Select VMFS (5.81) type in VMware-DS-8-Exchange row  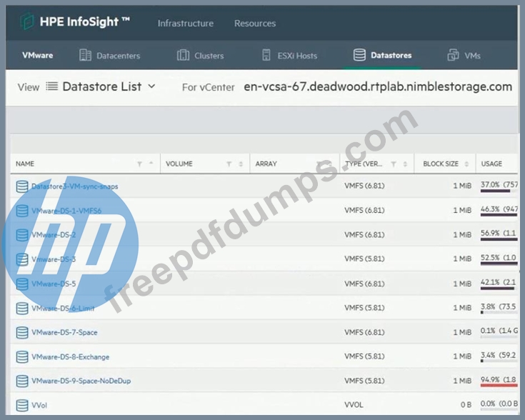click(364, 356)
